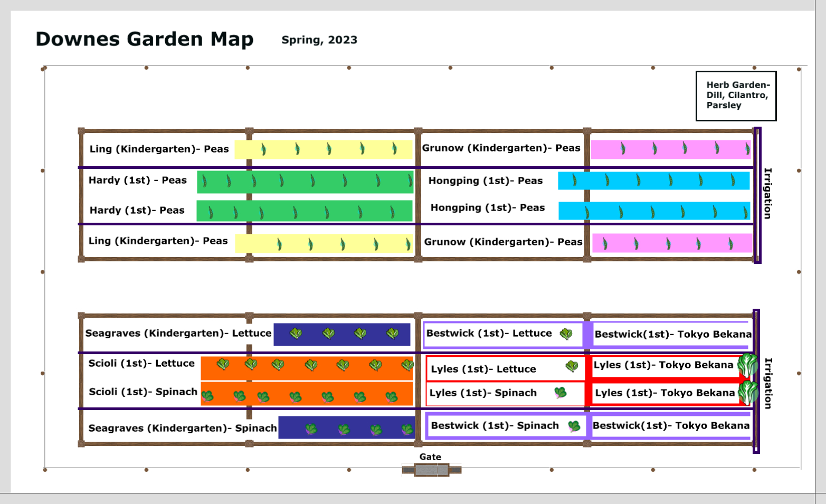Click the spinach icon in Bestwick Spinach bed
Image resolution: width=826 pixels, height=504 pixels.
coord(574,426)
